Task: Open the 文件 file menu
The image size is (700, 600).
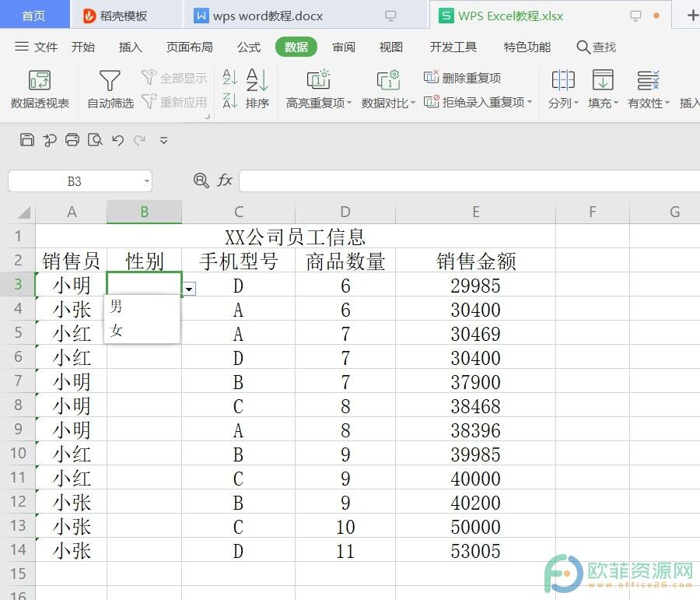Action: [x=37, y=47]
